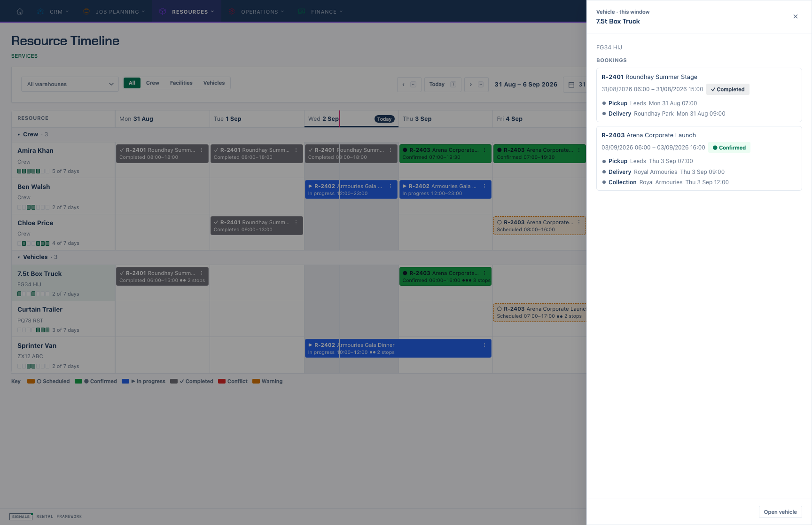The image size is (812, 525).
Task: Click the Job Planning icon in navigation
Action: (86, 11)
